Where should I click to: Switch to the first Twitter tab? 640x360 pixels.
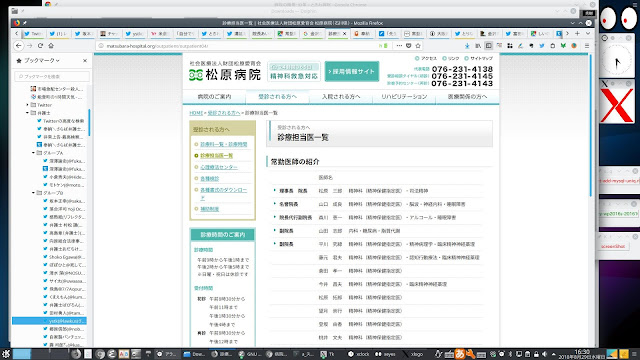coord(33,33)
